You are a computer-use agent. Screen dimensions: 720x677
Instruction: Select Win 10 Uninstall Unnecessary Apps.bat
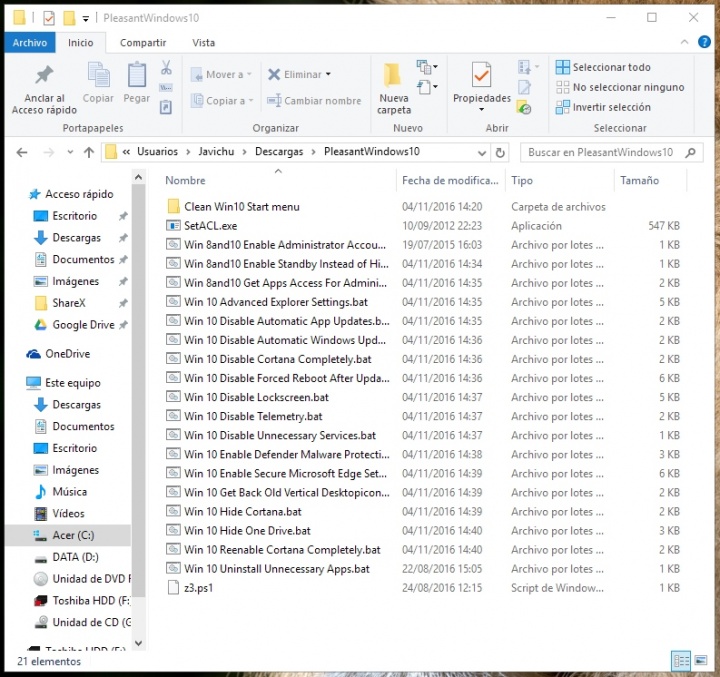268,569
